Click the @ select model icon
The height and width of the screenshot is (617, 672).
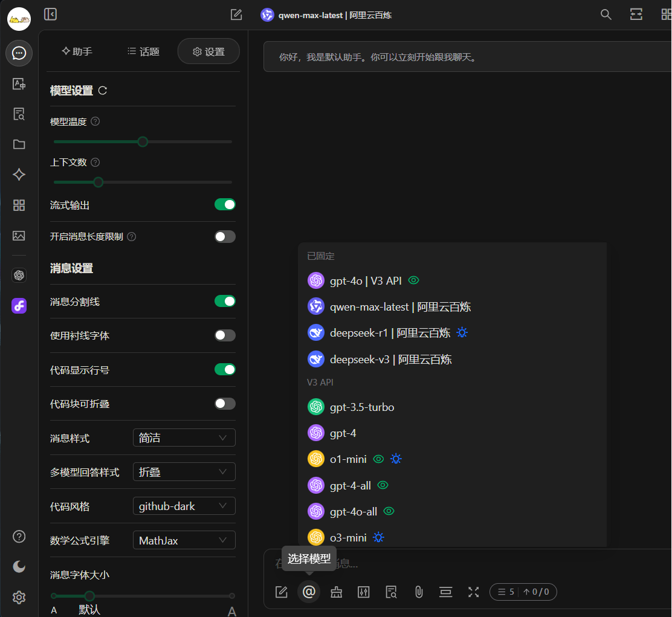click(309, 592)
